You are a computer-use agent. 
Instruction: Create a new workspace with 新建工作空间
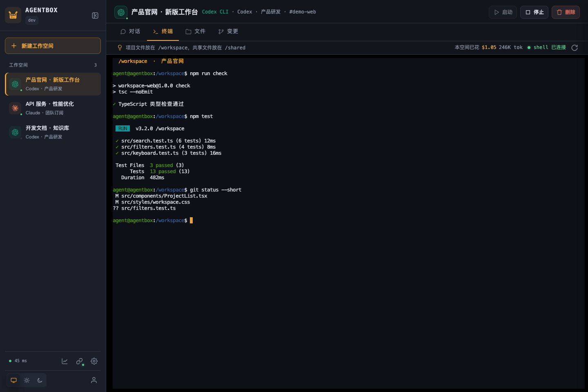click(53, 46)
